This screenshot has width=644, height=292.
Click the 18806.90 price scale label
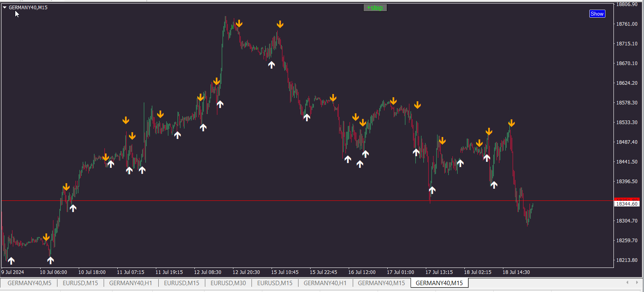(x=627, y=4)
